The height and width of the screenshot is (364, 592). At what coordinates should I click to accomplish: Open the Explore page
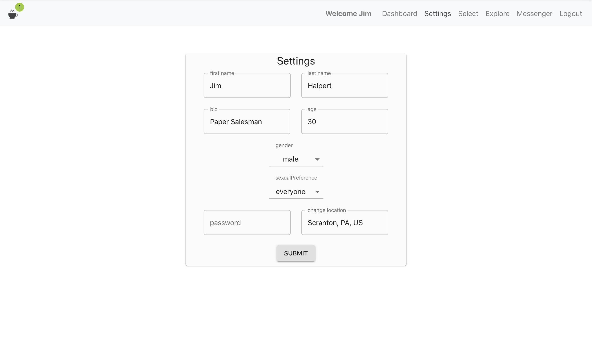[x=497, y=14]
